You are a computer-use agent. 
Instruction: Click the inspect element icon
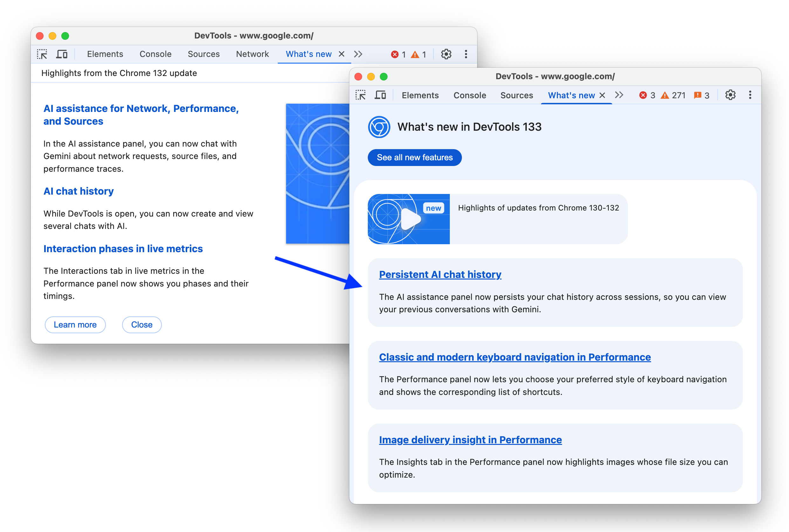coord(44,53)
